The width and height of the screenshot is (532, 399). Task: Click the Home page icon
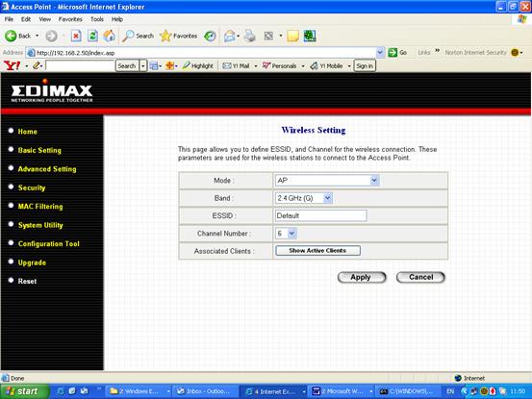click(x=110, y=36)
